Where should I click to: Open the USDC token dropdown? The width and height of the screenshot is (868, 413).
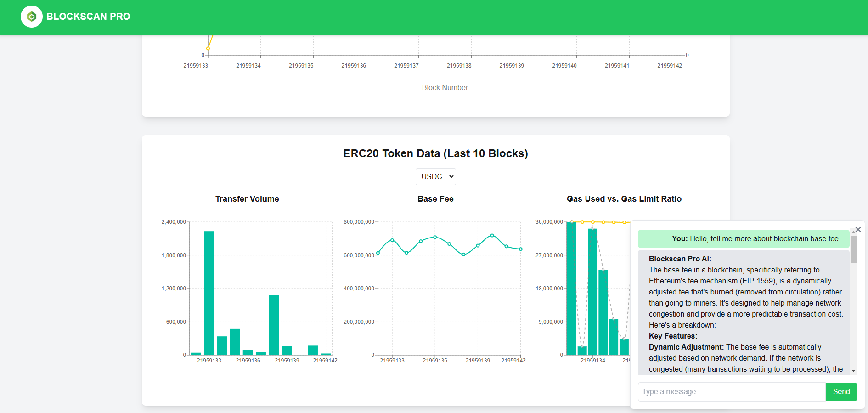(x=435, y=176)
